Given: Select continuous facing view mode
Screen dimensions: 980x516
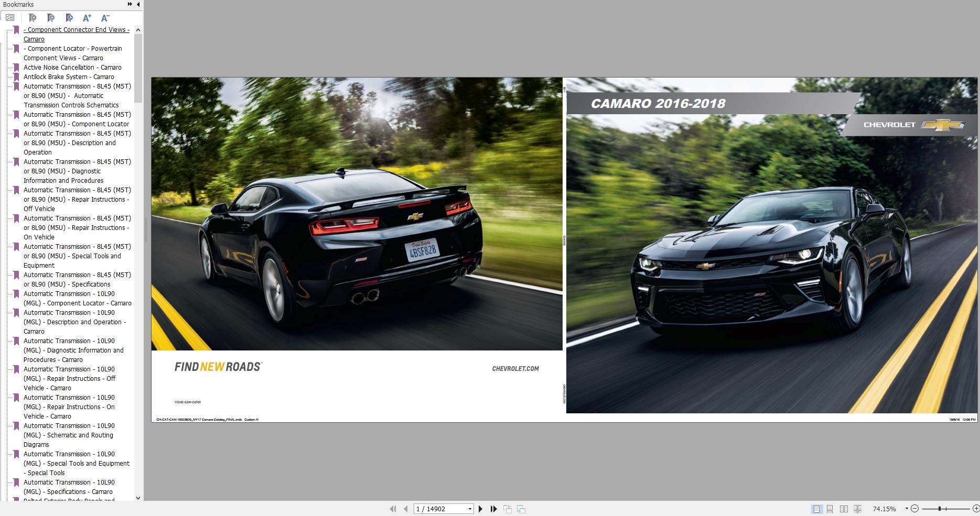Looking at the screenshot, I should (857, 509).
